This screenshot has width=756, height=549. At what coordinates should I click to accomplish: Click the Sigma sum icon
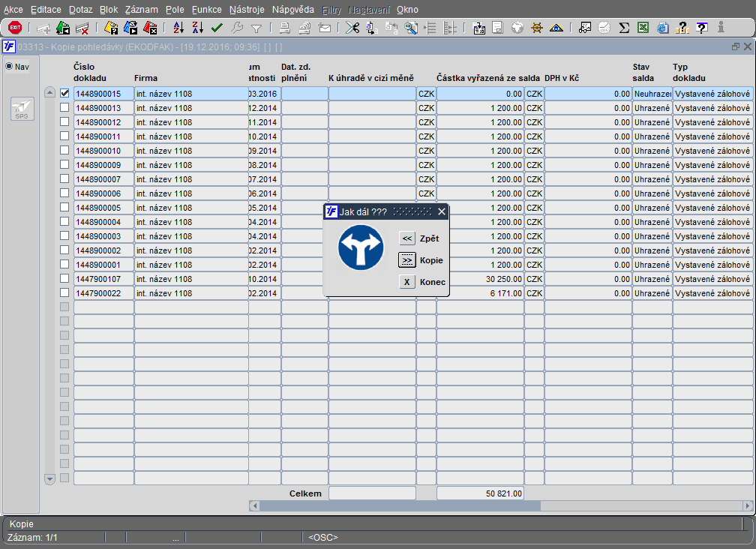pyautogui.click(x=624, y=28)
